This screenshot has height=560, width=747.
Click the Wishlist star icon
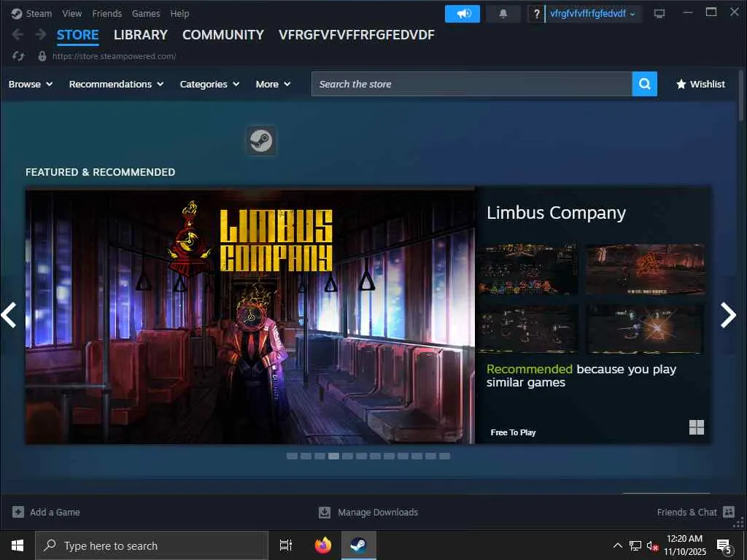tap(681, 85)
